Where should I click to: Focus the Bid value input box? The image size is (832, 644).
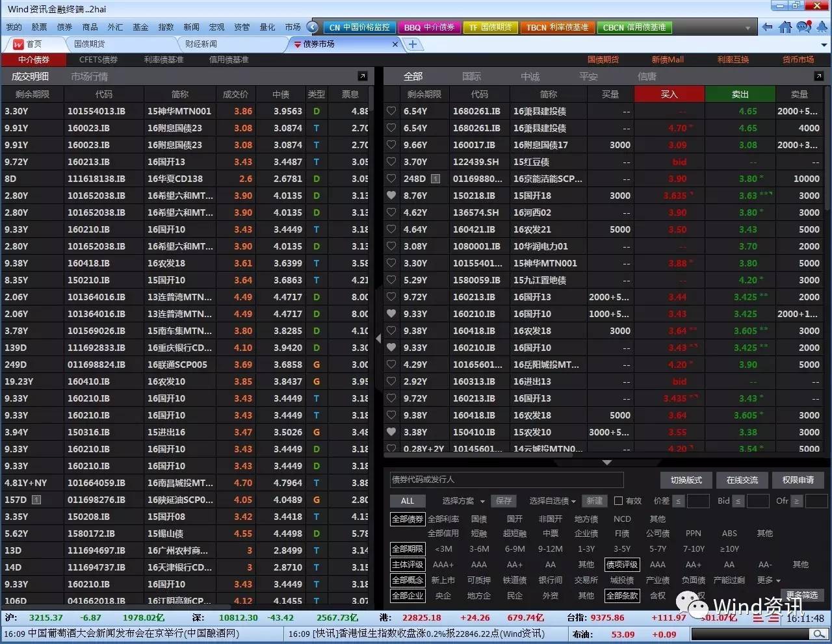click(x=758, y=501)
